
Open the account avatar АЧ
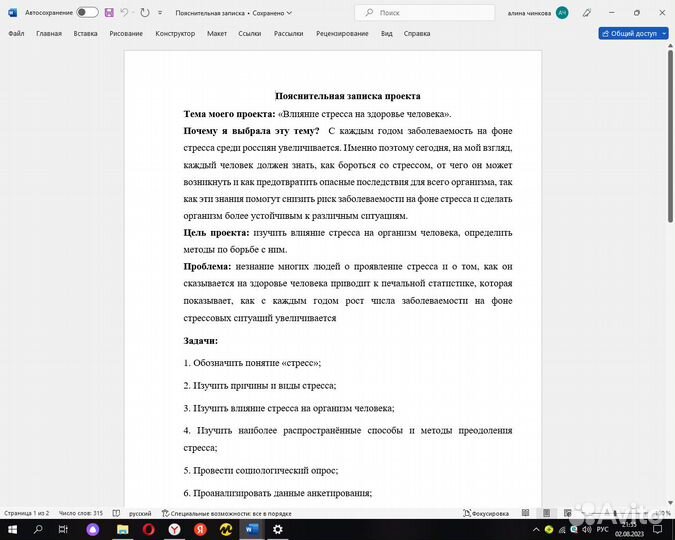[x=562, y=13]
